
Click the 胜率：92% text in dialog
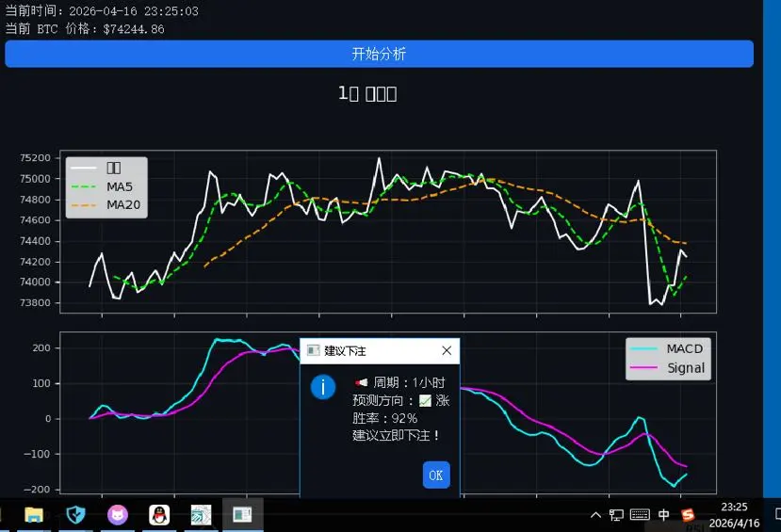385,418
